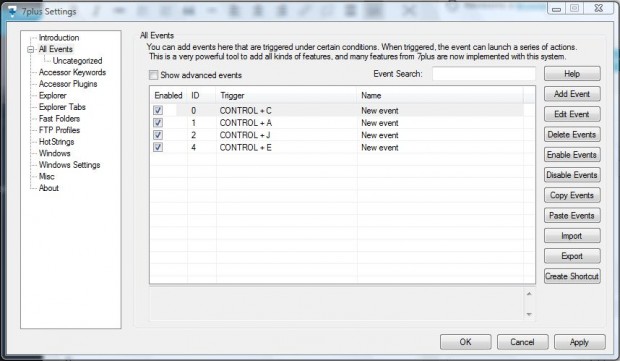The height and width of the screenshot is (361, 620).
Task: Open Explorer Tabs settings
Action: [62, 107]
